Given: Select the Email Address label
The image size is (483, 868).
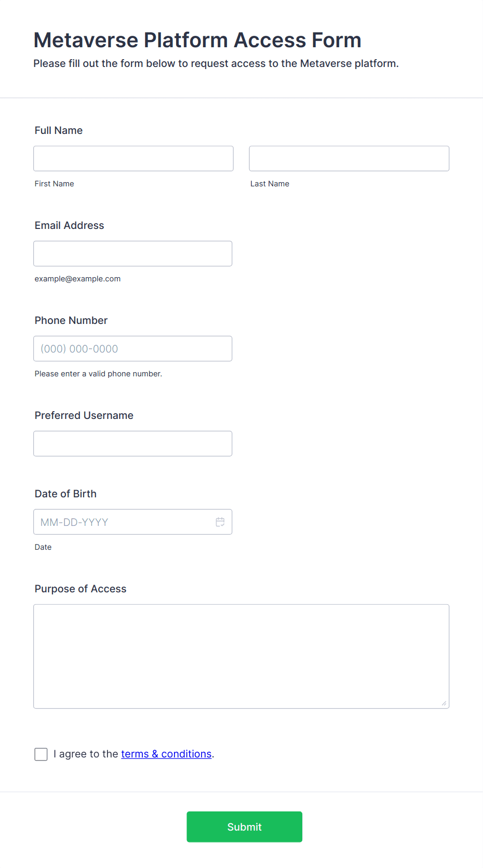Looking at the screenshot, I should point(70,225).
